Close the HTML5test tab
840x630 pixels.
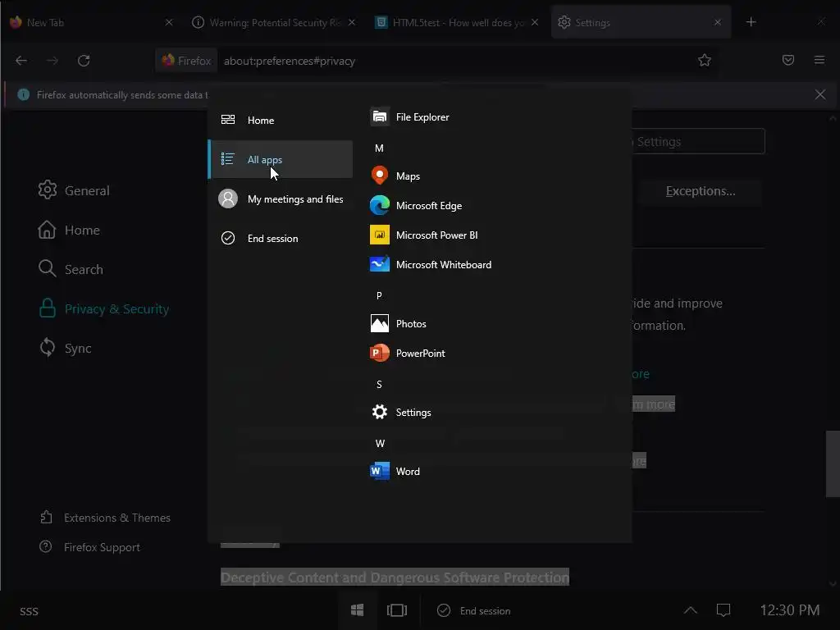[x=535, y=22]
